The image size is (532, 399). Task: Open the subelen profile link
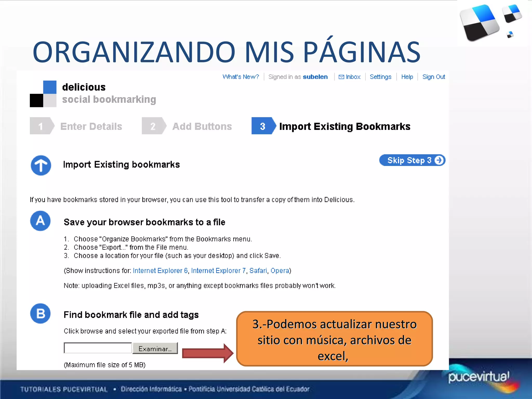click(x=315, y=77)
